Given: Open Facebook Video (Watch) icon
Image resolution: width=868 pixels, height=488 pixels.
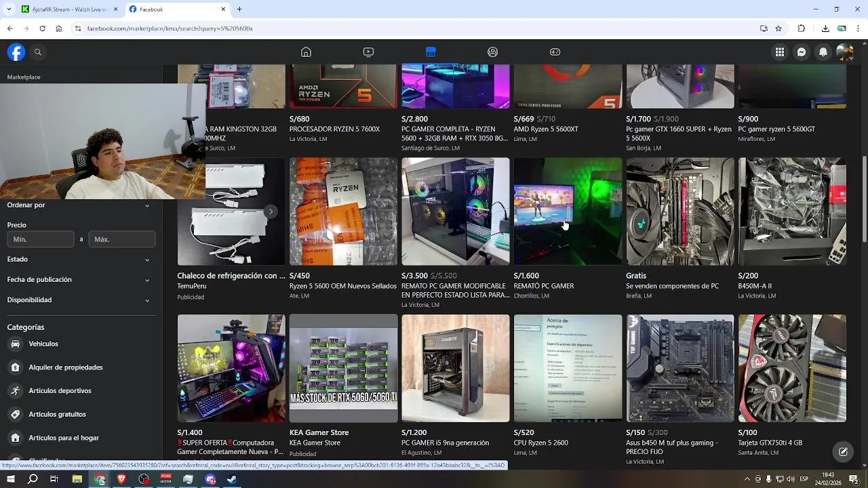Looking at the screenshot, I should click(x=368, y=52).
